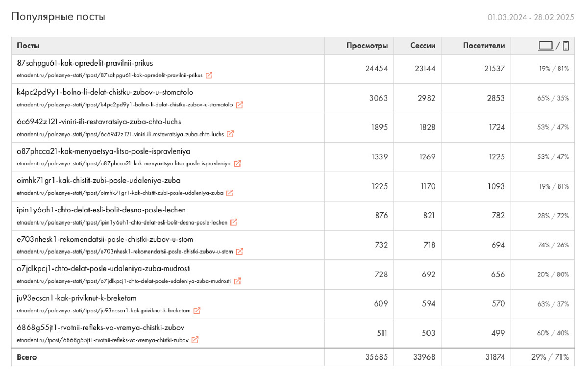Screen dimensions: 588x377
Task: Click the Посты column header
Action: pos(28,46)
